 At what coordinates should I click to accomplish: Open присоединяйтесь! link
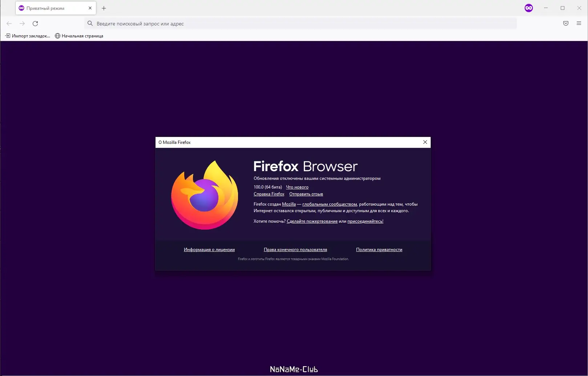pyautogui.click(x=365, y=221)
